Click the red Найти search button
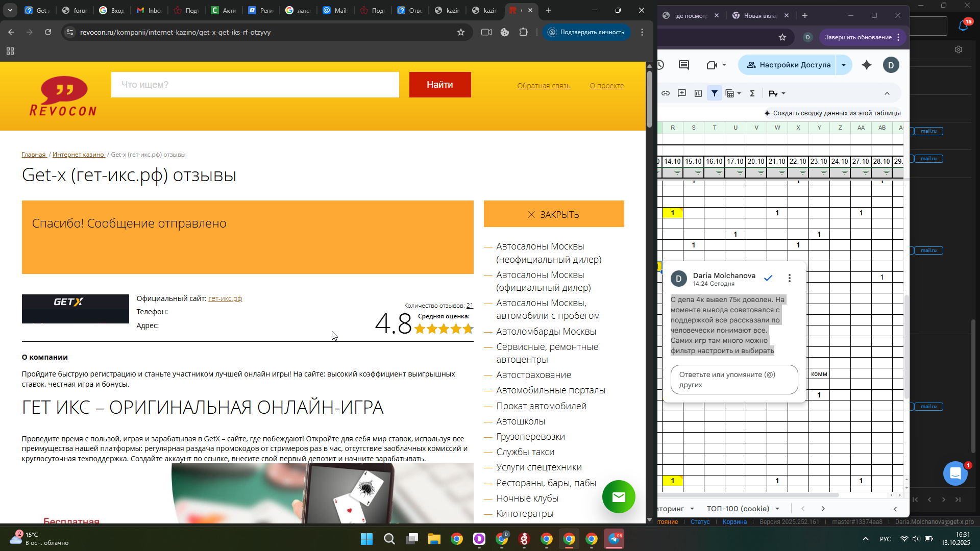Screen dimensions: 980x551 point(440,85)
